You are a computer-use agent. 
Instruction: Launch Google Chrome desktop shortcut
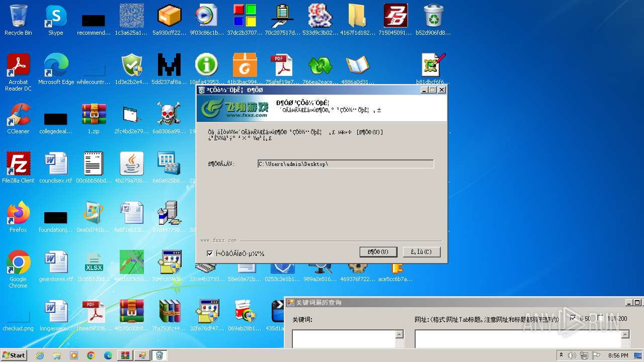click(18, 269)
